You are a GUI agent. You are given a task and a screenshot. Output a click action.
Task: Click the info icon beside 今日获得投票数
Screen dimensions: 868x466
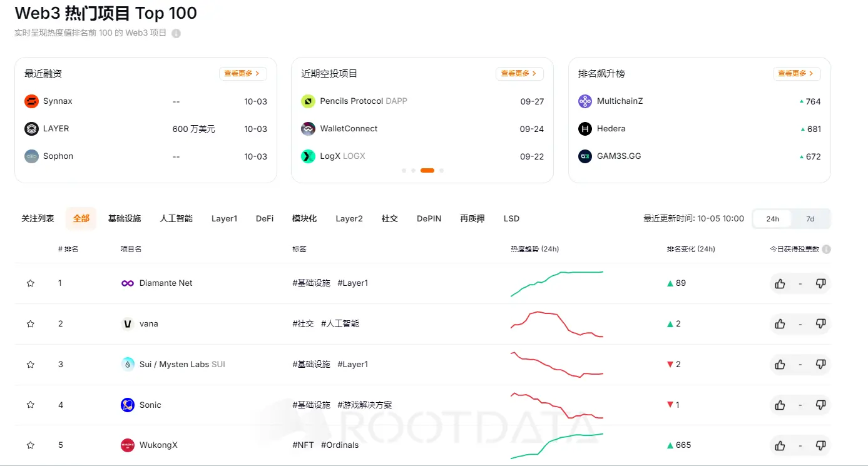tap(827, 248)
